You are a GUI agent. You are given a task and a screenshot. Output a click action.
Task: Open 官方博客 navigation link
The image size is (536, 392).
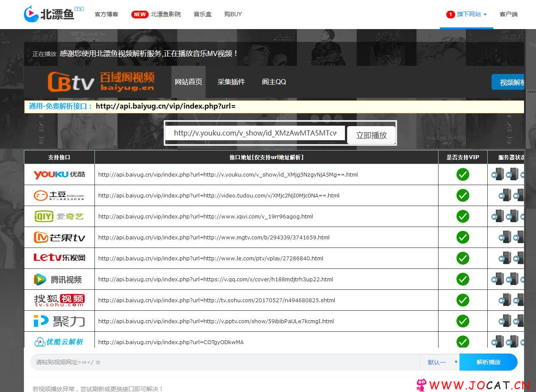(x=106, y=14)
